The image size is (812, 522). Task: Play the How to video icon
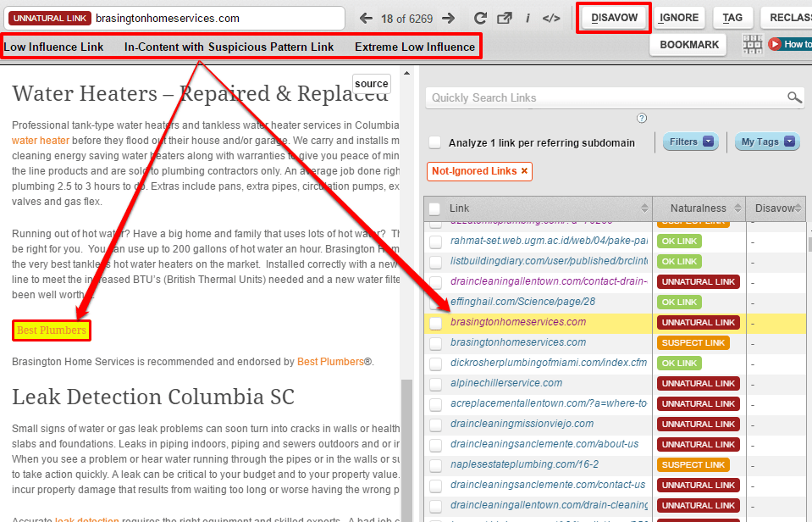[775, 44]
